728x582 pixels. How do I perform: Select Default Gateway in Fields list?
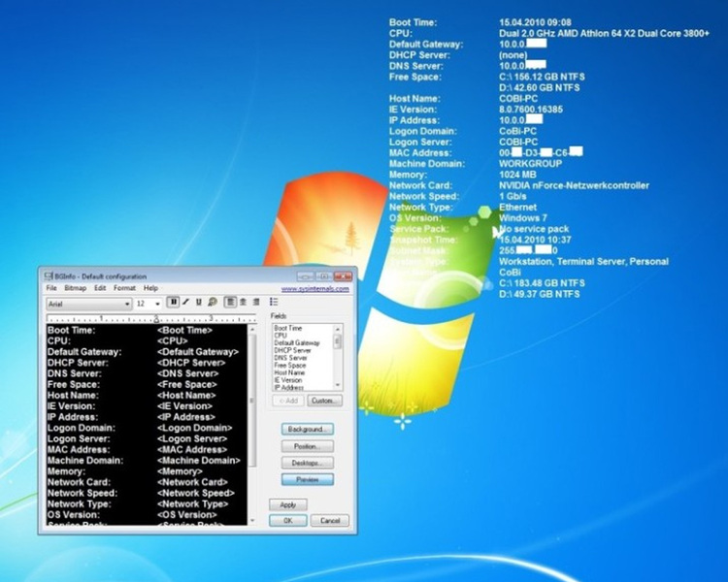point(297,343)
